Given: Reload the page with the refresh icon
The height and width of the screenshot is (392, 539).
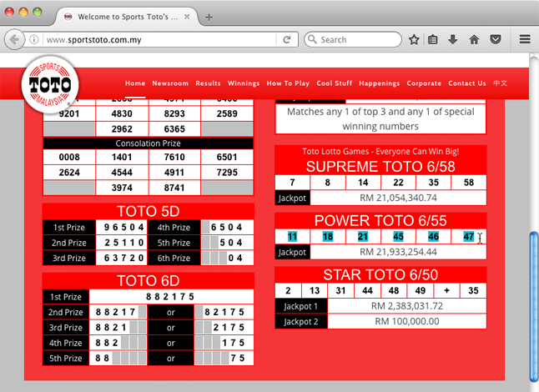Looking at the screenshot, I should (x=286, y=39).
